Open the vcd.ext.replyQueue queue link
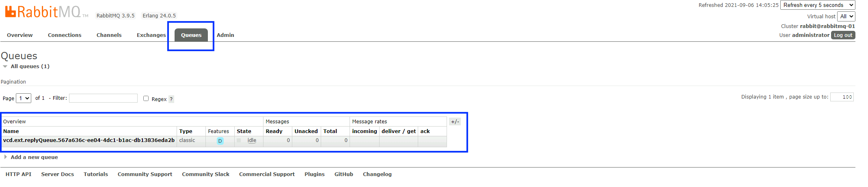This screenshot has width=868, height=187. (x=89, y=140)
